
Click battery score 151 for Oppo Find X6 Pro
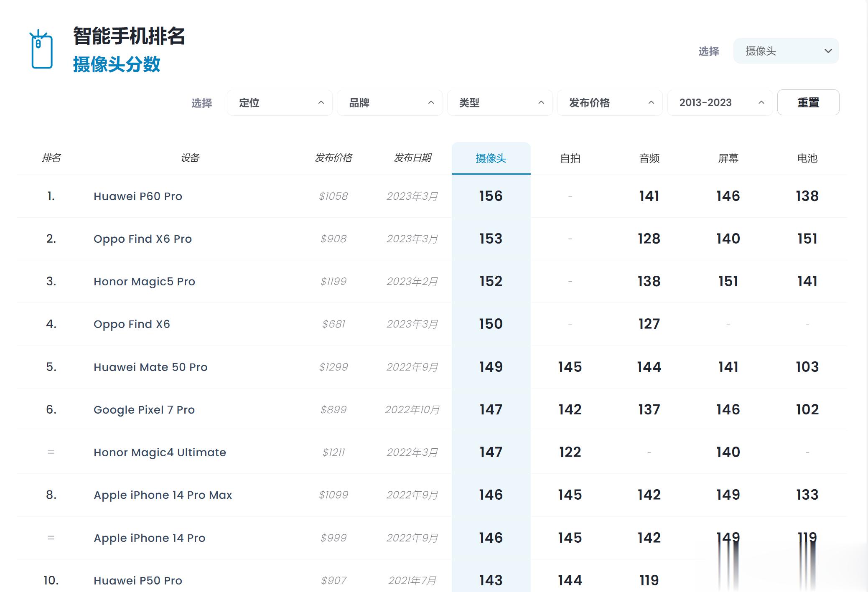pos(807,239)
